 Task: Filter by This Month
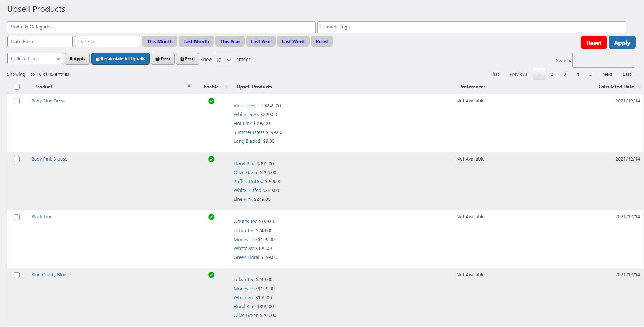pos(160,41)
